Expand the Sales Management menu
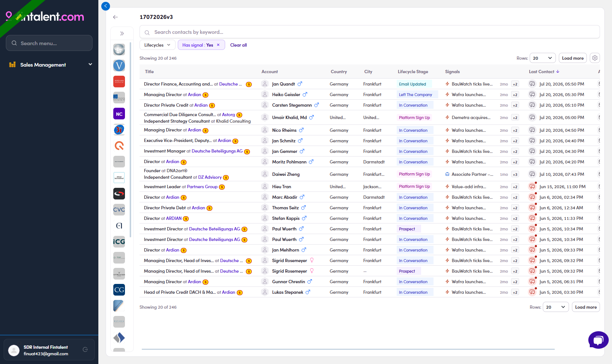612x364 pixels. tap(50, 65)
